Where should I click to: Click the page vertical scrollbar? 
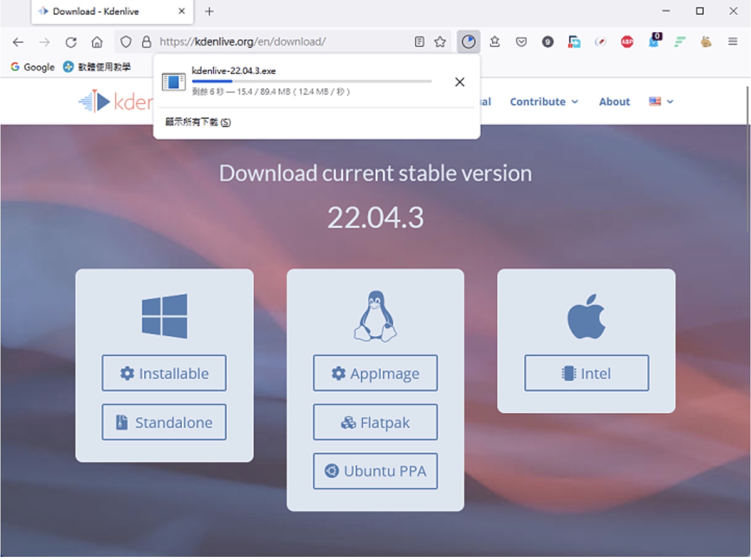tap(748, 159)
